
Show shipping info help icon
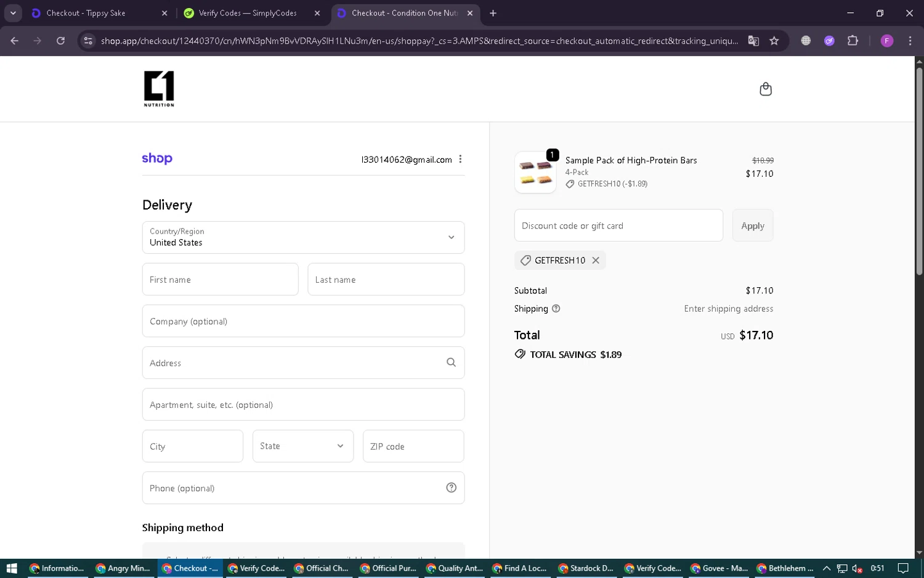pos(556,309)
